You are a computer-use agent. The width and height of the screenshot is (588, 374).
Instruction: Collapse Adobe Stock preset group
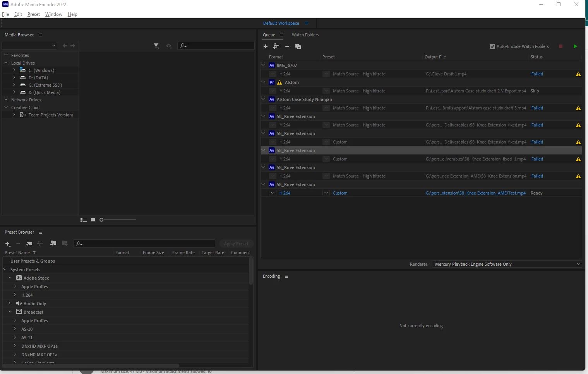coord(10,278)
